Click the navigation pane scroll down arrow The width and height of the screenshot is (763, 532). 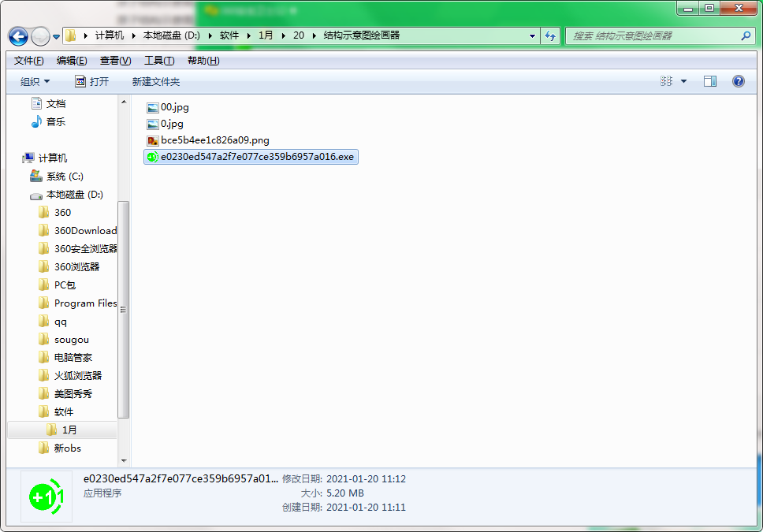124,460
